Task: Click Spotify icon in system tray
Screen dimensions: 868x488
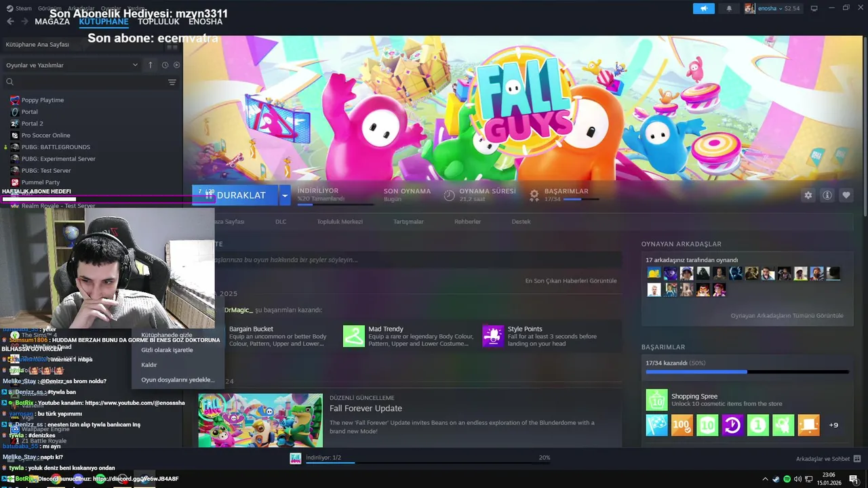Action: coord(787,479)
